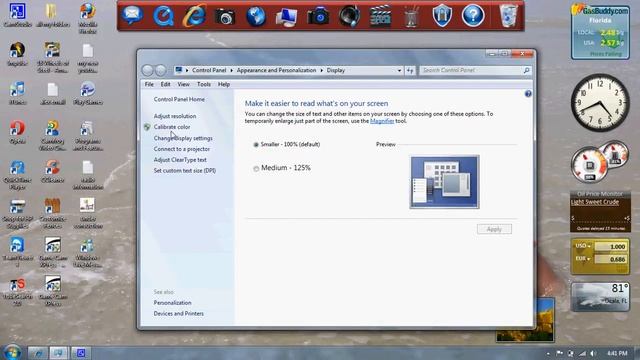Launch the blue Q player icon in the dock
Screen dimensions: 640x360
click(x=163, y=16)
